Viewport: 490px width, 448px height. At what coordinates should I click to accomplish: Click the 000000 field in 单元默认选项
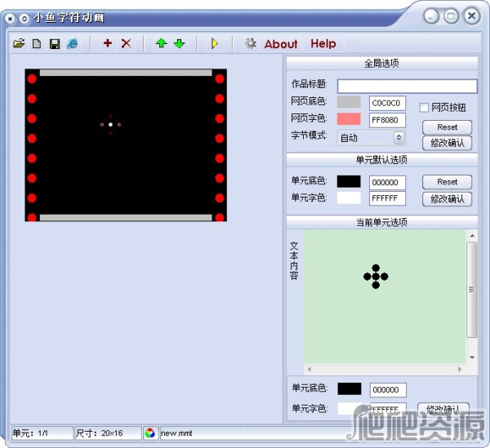click(387, 183)
